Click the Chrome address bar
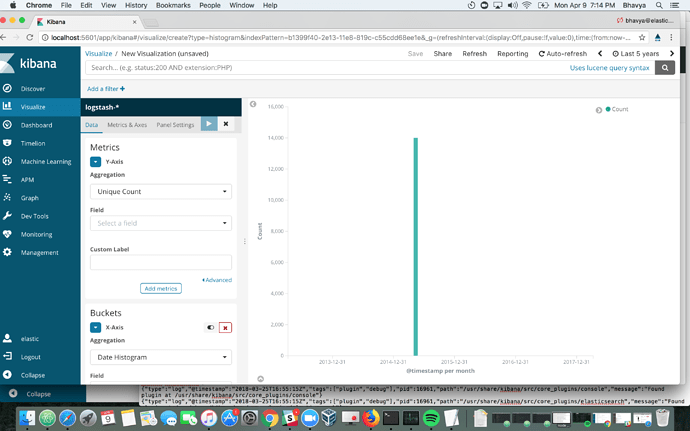This screenshot has width=690, height=431. pyautogui.click(x=339, y=37)
